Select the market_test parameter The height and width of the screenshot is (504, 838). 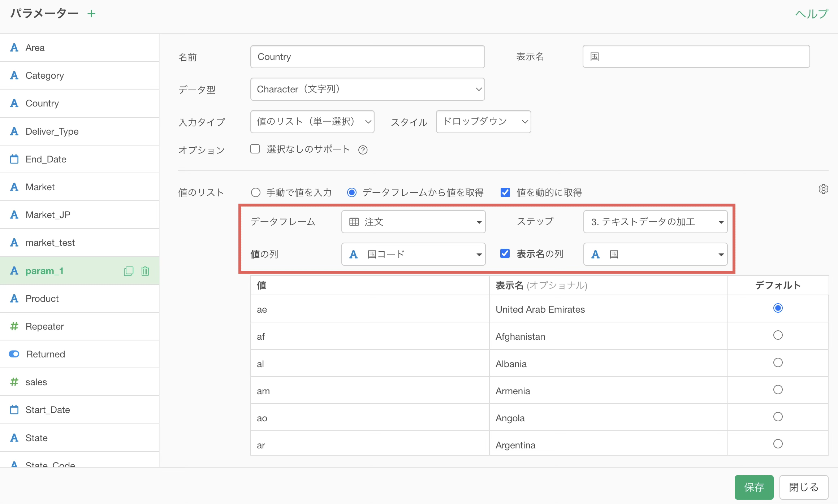[x=80, y=243]
